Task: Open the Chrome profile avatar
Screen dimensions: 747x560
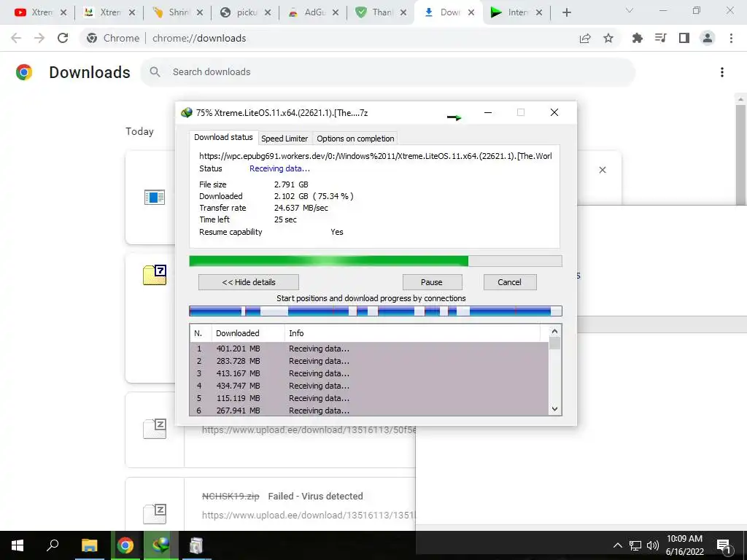Action: 708,38
